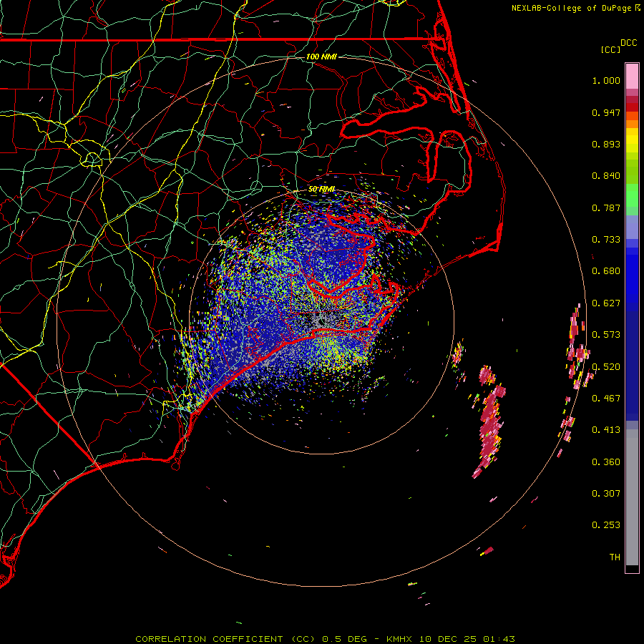Select the 0.947 legend value
This screenshot has height=644, width=644.
coord(606,112)
